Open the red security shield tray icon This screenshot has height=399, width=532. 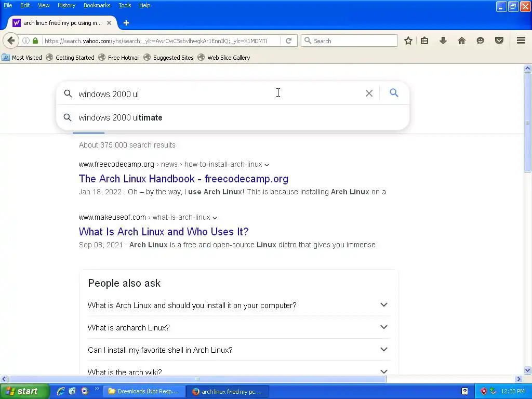484,392
